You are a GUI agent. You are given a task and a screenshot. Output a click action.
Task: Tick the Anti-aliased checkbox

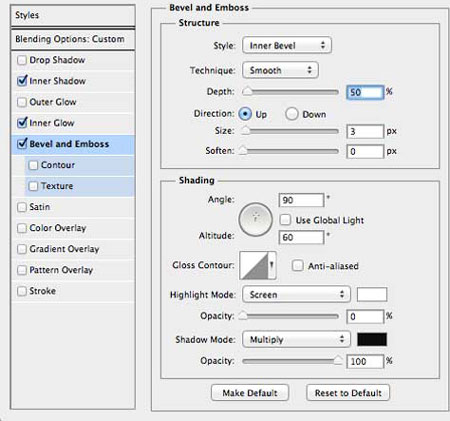tap(297, 266)
